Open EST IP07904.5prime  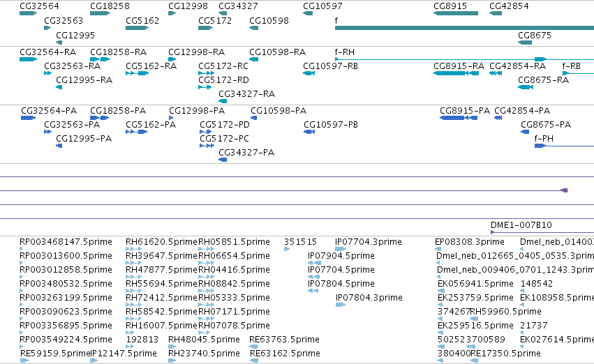(x=341, y=256)
